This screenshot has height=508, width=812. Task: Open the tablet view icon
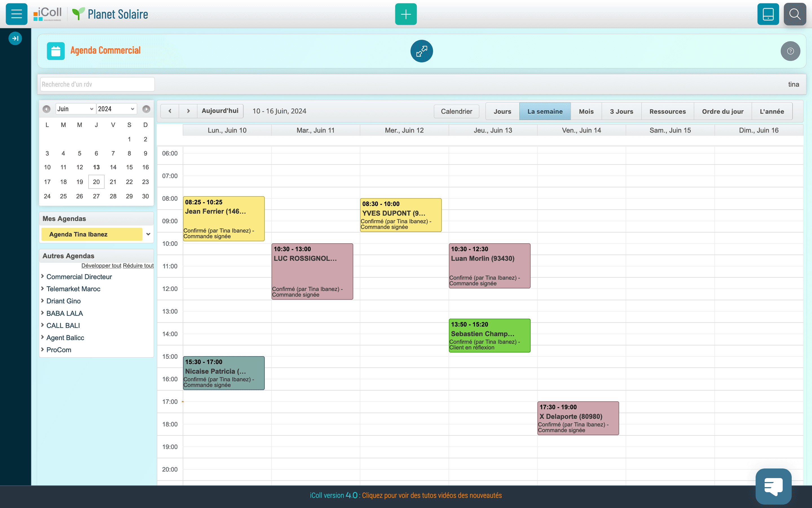[x=768, y=14]
